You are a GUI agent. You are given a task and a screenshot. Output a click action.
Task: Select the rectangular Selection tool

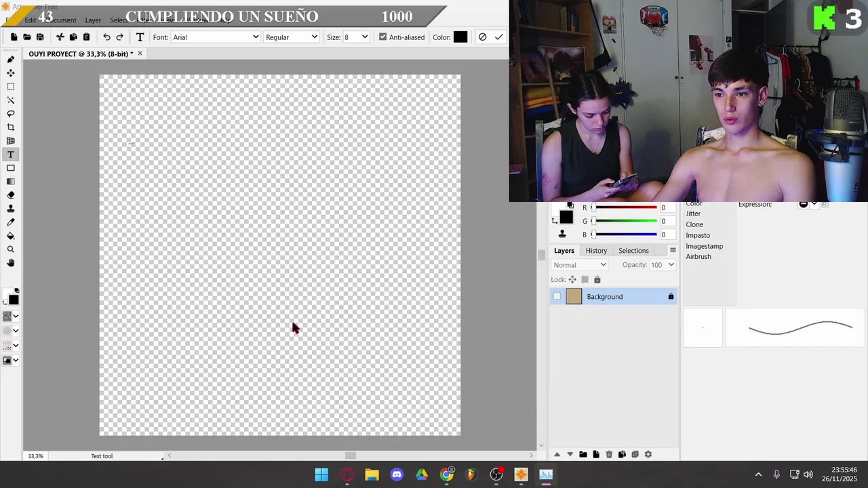tap(11, 87)
